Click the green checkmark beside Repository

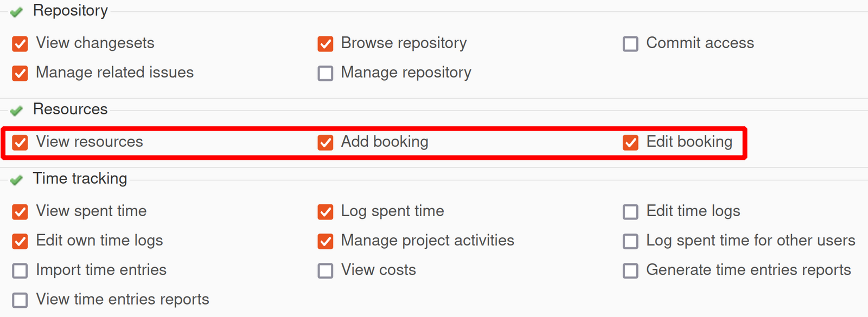[16, 10]
